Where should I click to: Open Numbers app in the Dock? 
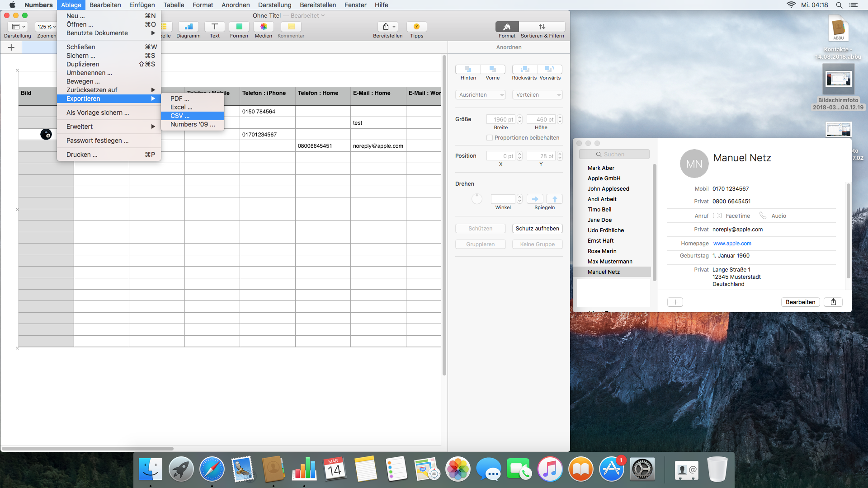(x=304, y=469)
